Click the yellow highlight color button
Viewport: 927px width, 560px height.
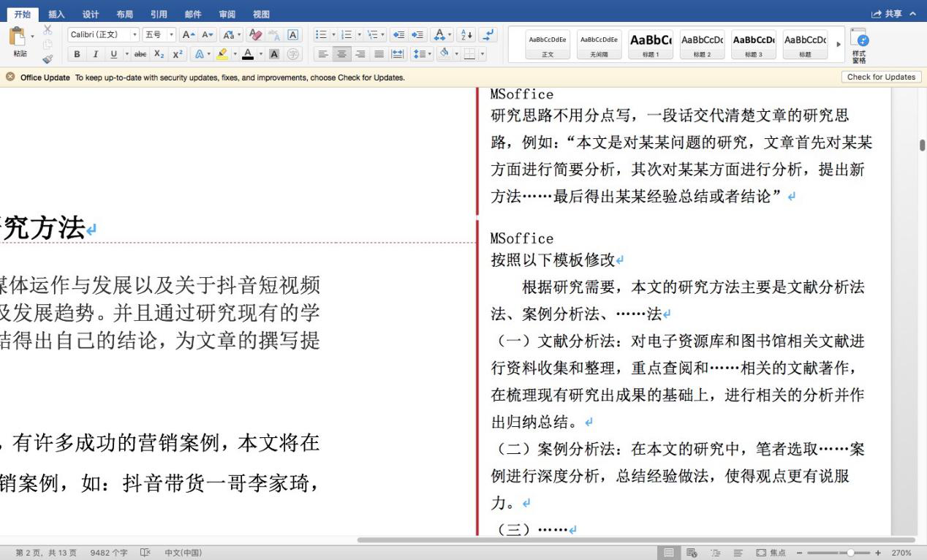pyautogui.click(x=222, y=54)
